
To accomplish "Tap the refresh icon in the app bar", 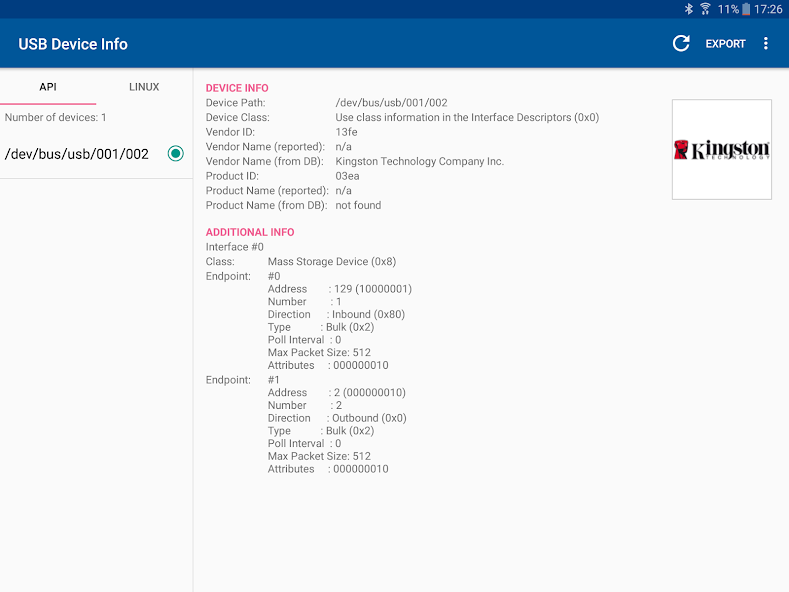I will click(681, 43).
